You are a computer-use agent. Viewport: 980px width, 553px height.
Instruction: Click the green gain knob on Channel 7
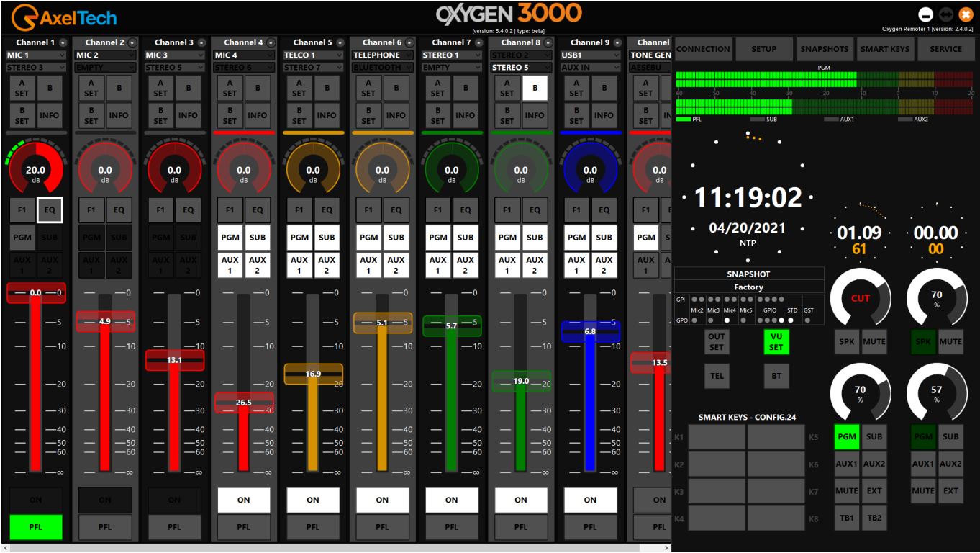[x=451, y=171]
